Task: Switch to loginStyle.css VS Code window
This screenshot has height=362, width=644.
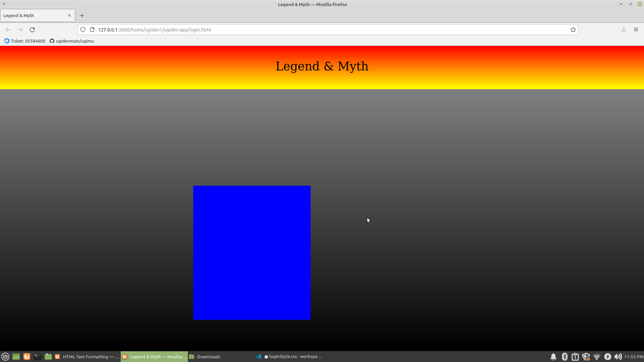Action: click(288, 357)
